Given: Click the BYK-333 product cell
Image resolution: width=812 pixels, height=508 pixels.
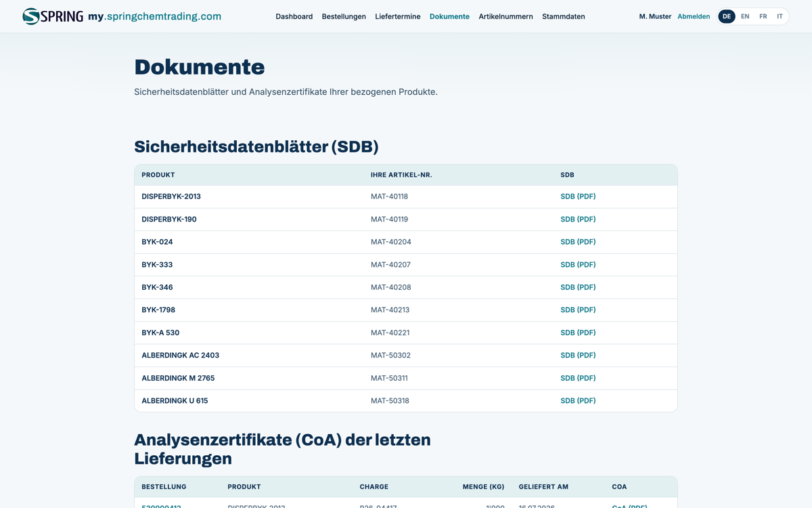Looking at the screenshot, I should (157, 265).
